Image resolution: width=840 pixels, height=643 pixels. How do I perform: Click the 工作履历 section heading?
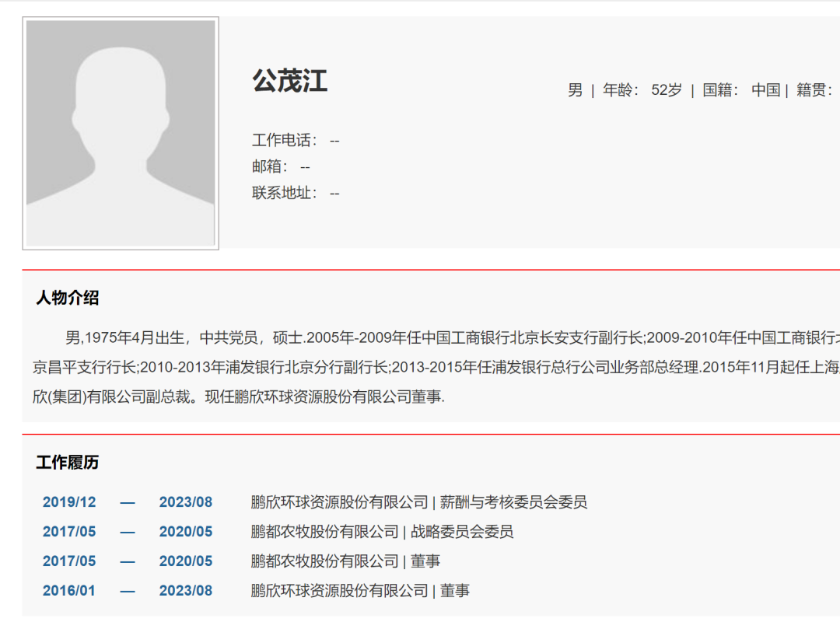point(68,463)
